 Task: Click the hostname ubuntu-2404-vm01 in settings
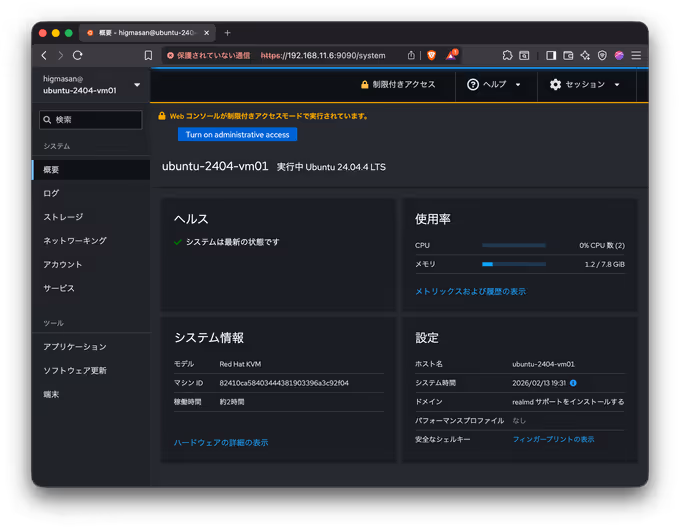point(543,364)
